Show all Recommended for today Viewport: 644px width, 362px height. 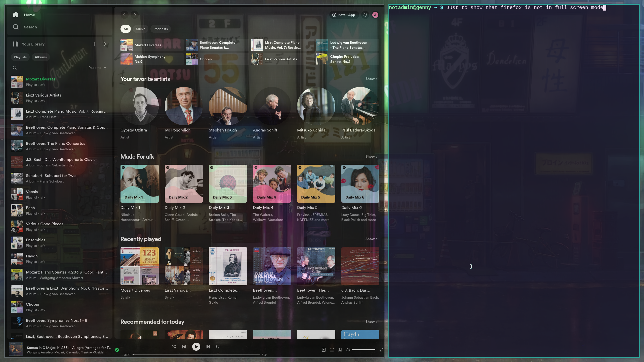click(x=372, y=322)
